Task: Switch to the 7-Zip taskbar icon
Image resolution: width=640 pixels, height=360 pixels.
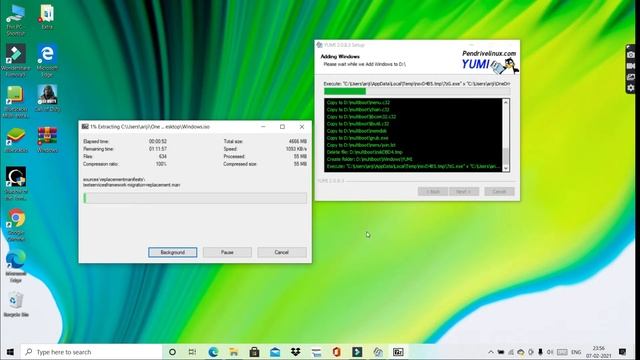Action: 398,352
